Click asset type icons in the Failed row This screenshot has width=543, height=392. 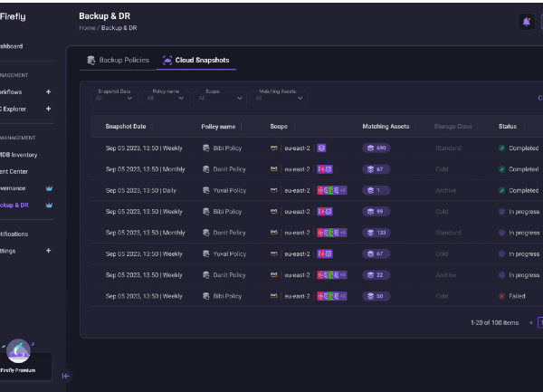(x=332, y=296)
